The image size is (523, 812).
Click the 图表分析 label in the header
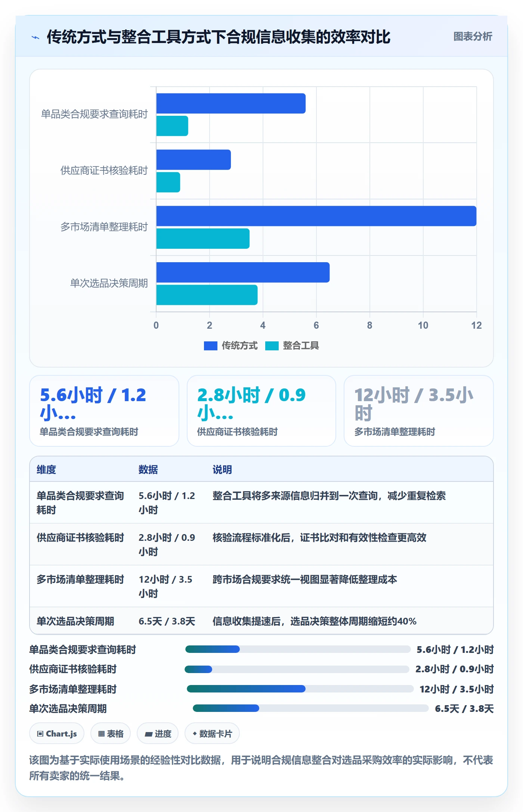473,37
